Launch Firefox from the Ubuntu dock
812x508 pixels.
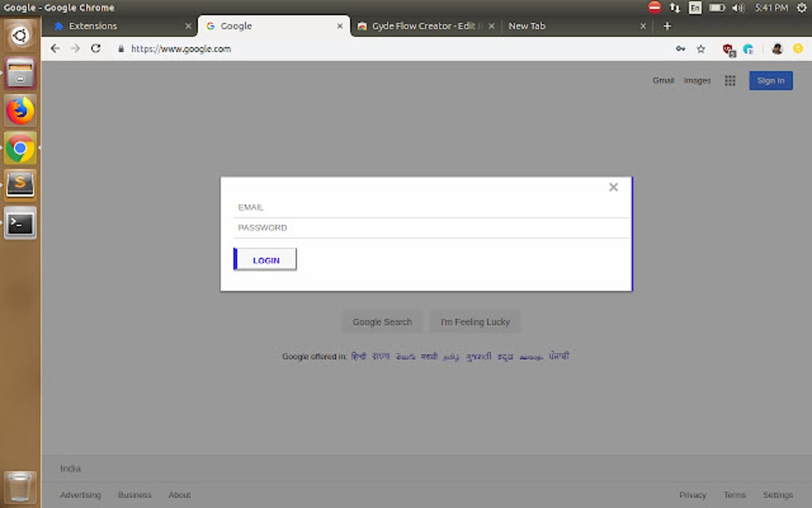[x=19, y=111]
